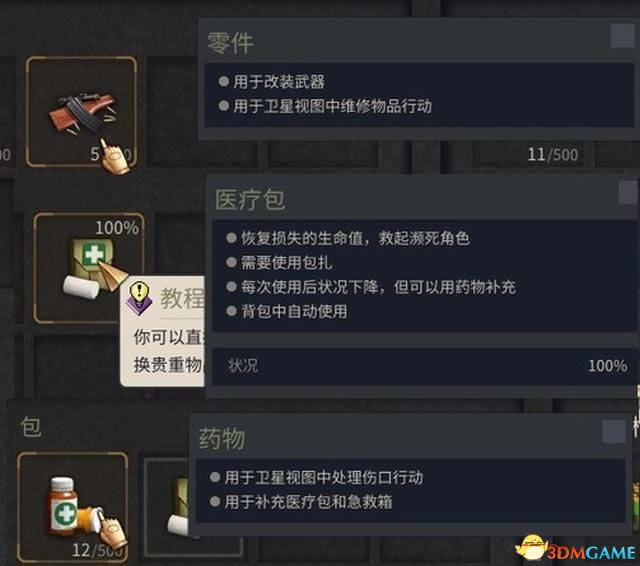Viewport: 640px width, 566px height.
Task: Click the 11/500 parts quantity counter
Action: pyautogui.click(x=553, y=155)
